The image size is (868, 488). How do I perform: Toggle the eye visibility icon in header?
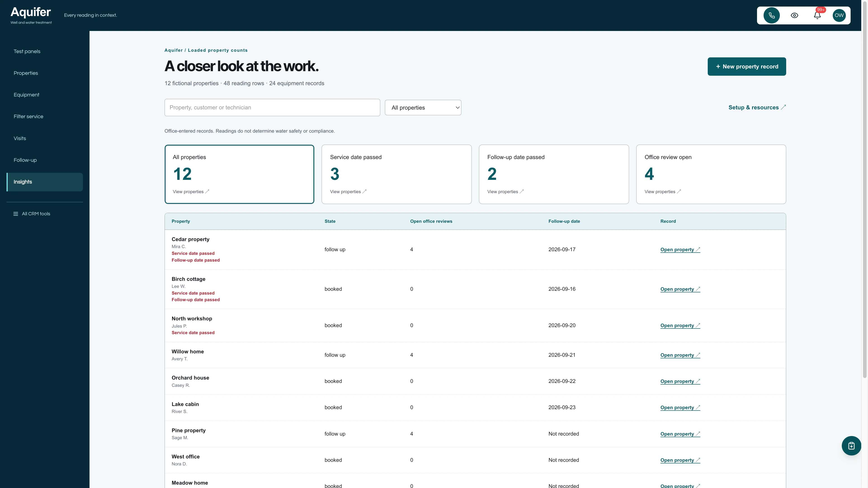tap(794, 15)
